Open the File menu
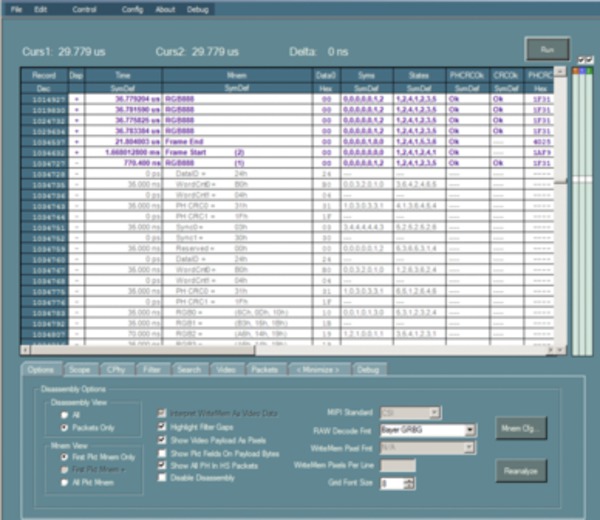Viewport: 600px width, 520px height. click(x=16, y=8)
